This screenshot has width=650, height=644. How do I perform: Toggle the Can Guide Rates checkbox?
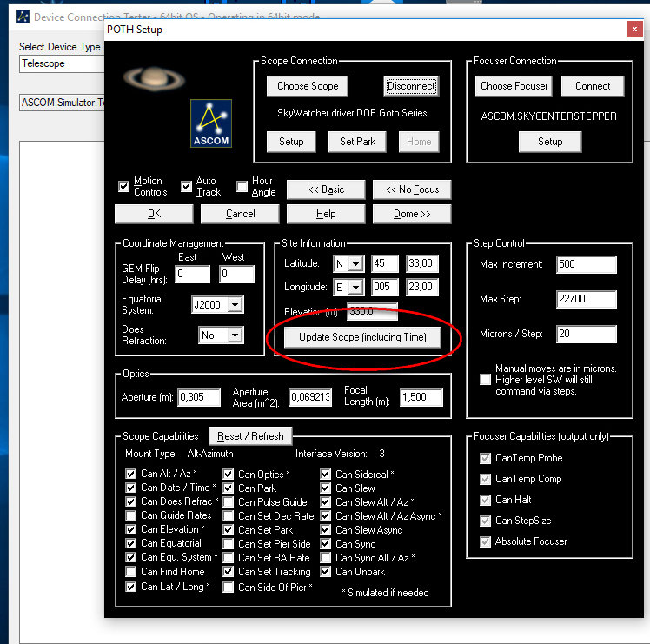131,516
